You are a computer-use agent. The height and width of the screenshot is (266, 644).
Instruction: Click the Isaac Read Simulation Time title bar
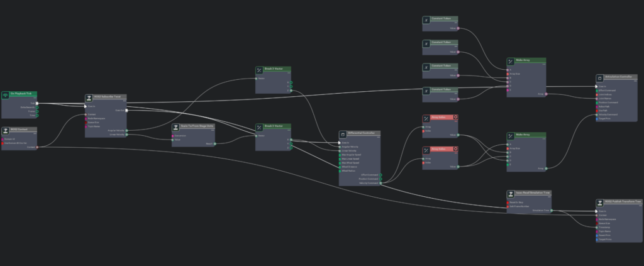click(x=531, y=194)
